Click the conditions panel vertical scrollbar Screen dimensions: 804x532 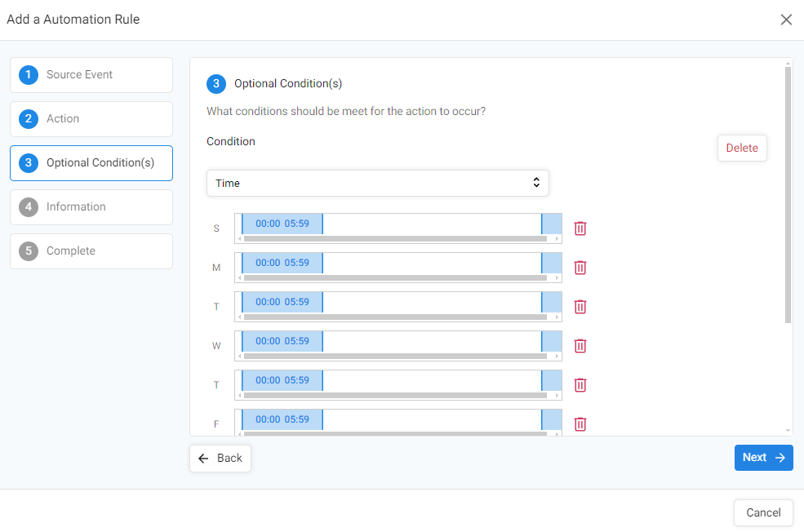coord(788,195)
